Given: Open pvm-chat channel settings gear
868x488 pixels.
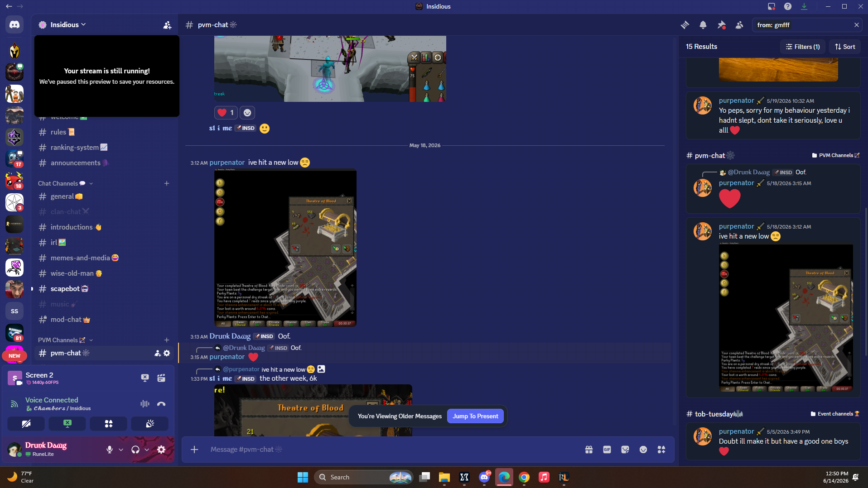Looking at the screenshot, I should point(167,353).
